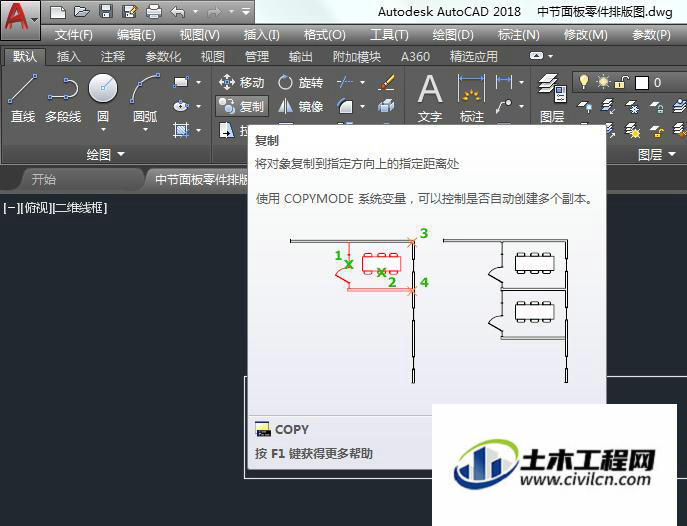Click the 镜像 Mirror tool
The image size is (687, 526).
coord(301,106)
